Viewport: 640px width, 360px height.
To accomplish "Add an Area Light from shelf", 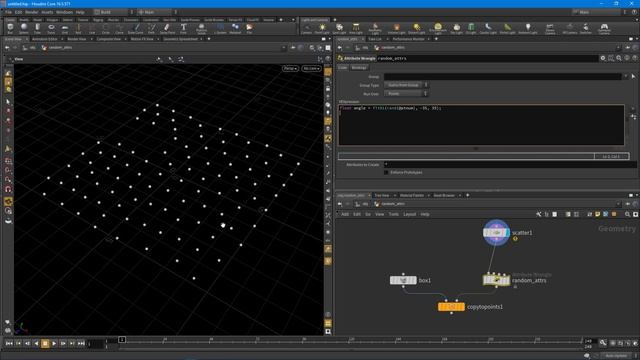I will pos(356,29).
